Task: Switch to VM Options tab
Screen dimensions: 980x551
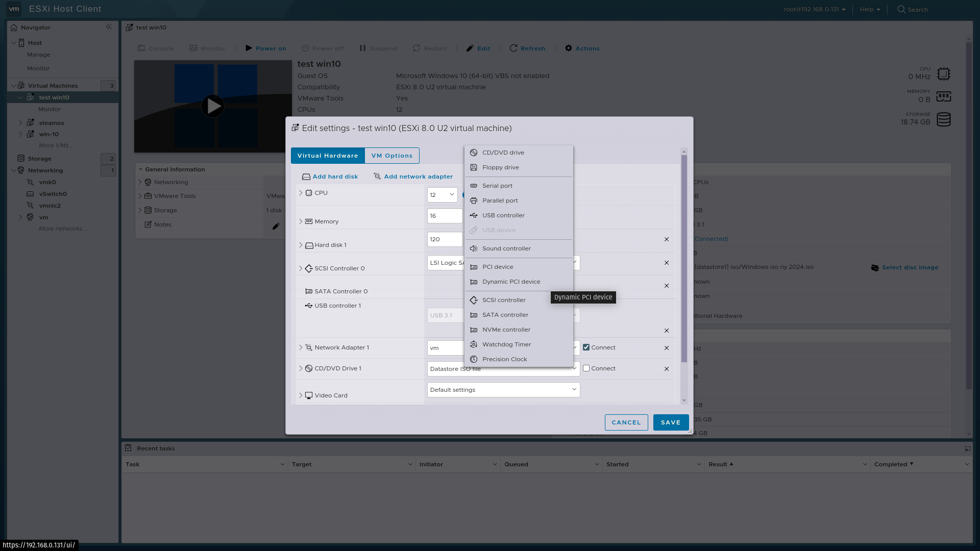Action: [x=391, y=156]
